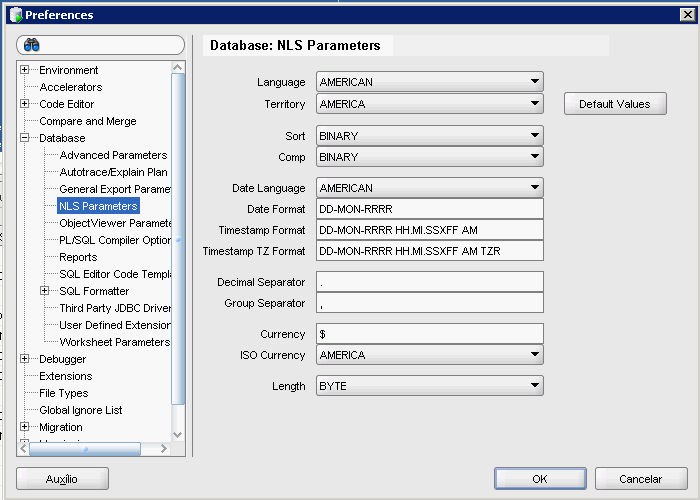
Task: Expand the SQL Formatter node
Action: tap(45, 291)
